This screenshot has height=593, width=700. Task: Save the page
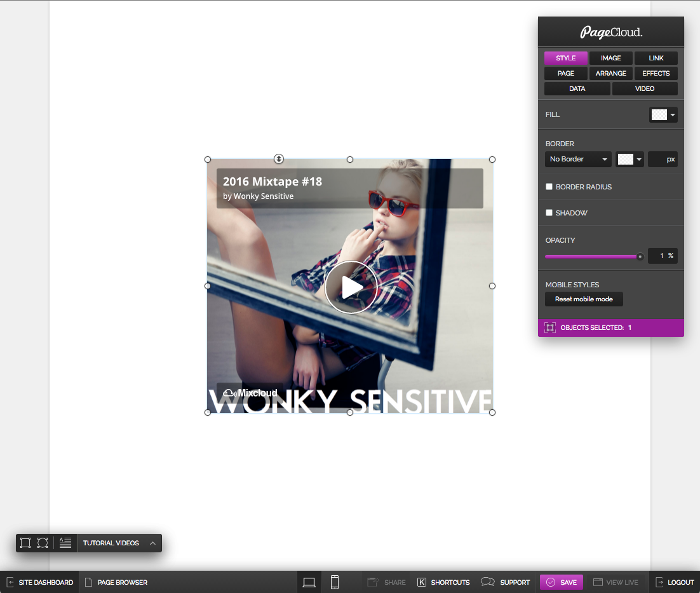point(562,582)
